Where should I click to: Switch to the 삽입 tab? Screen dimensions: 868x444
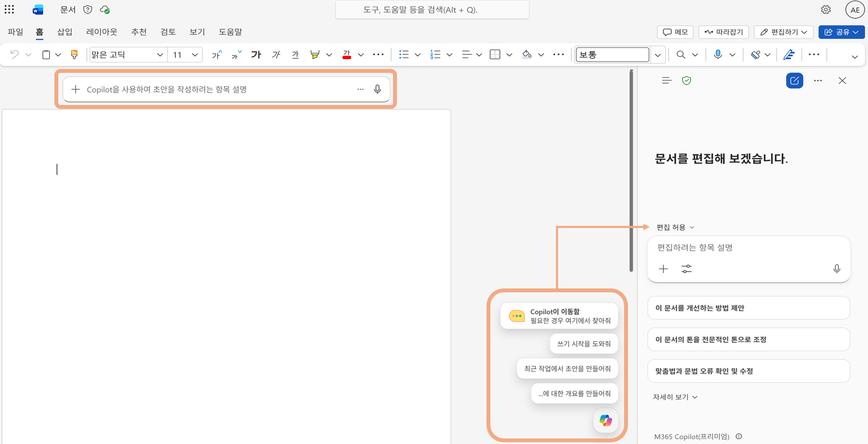(x=65, y=32)
